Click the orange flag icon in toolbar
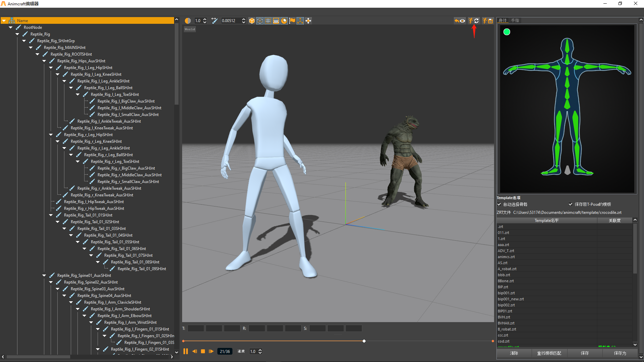 click(292, 21)
